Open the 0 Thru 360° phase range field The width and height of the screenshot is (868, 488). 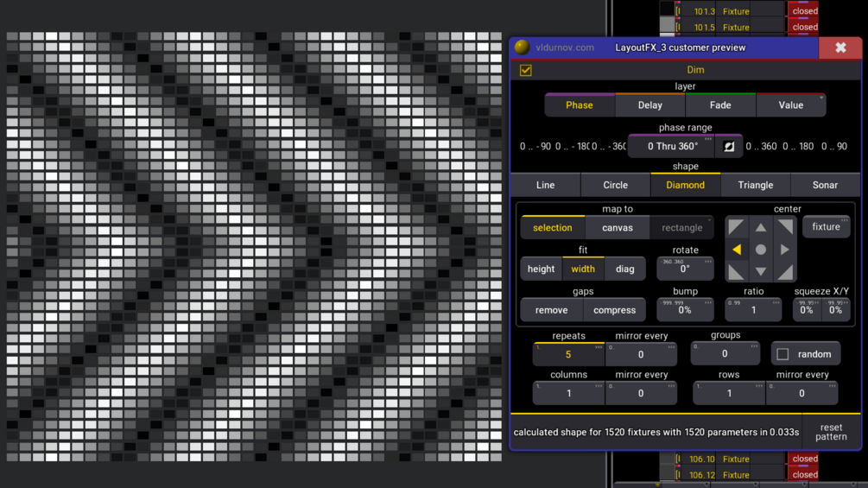click(x=673, y=147)
